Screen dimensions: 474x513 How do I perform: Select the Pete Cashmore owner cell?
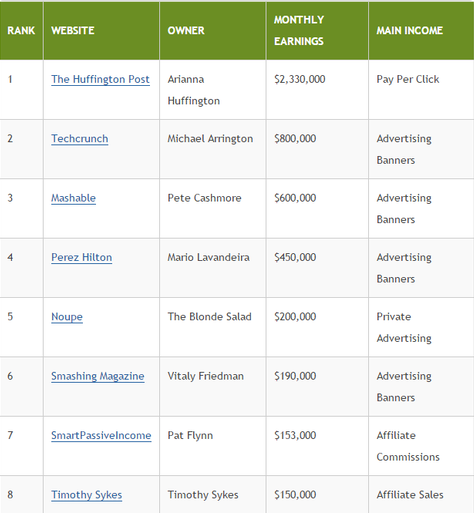click(213, 208)
